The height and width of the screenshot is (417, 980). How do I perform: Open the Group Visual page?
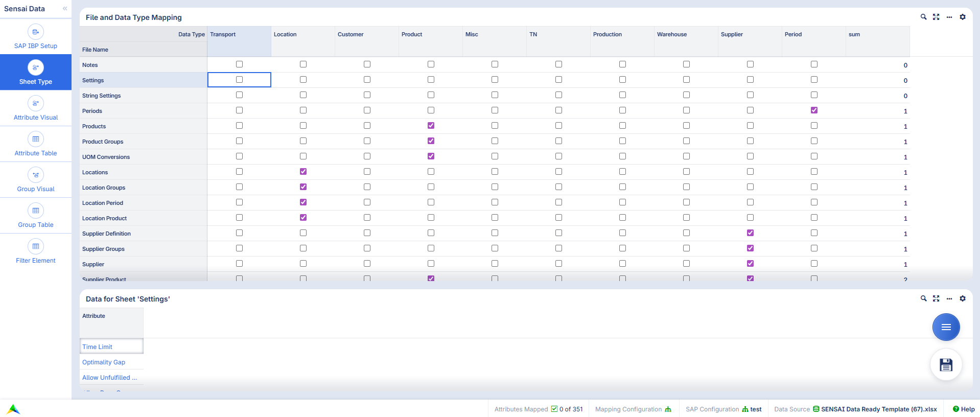(x=36, y=180)
